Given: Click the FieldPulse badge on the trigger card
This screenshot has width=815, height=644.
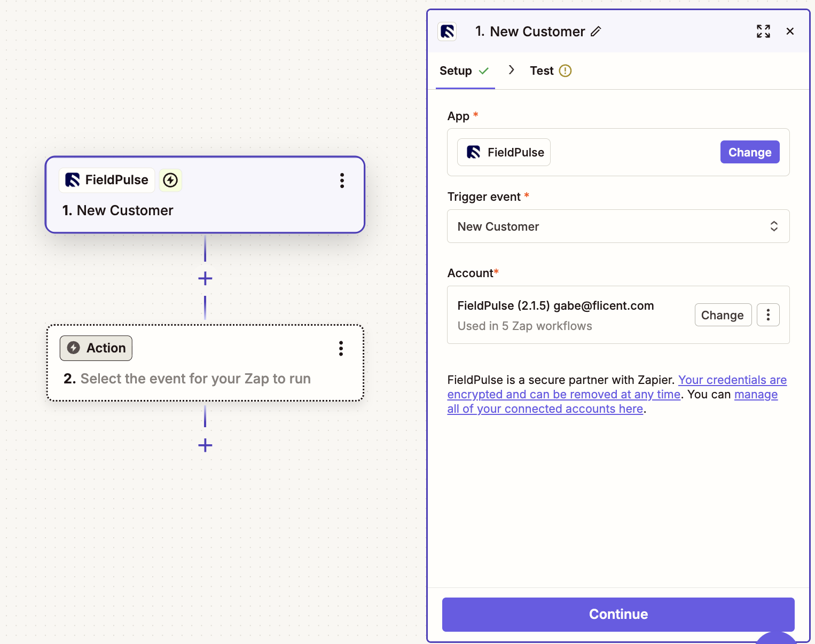Looking at the screenshot, I should [107, 180].
